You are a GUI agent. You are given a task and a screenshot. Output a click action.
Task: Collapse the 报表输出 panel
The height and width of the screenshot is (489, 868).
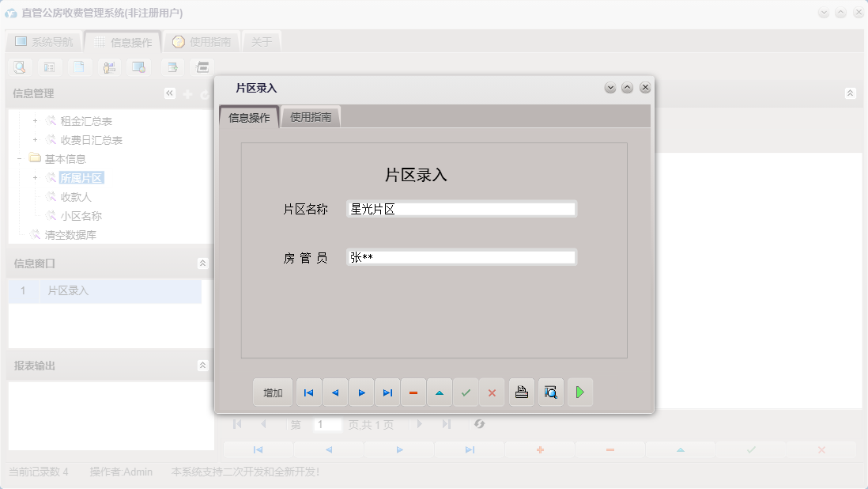(202, 365)
